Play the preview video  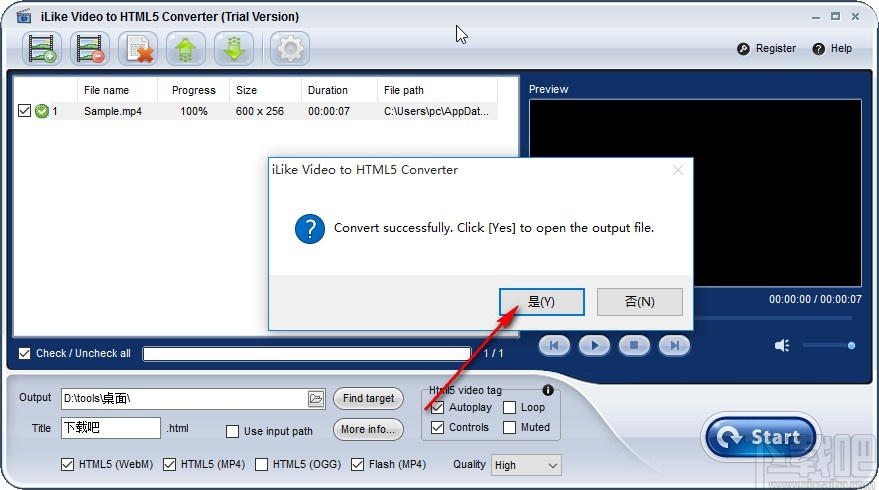click(x=594, y=345)
